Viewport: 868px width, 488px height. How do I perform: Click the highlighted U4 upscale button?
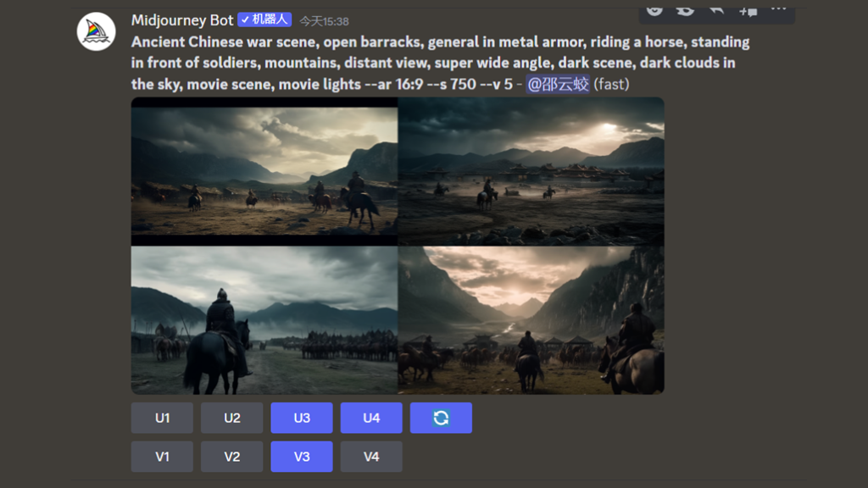[371, 418]
